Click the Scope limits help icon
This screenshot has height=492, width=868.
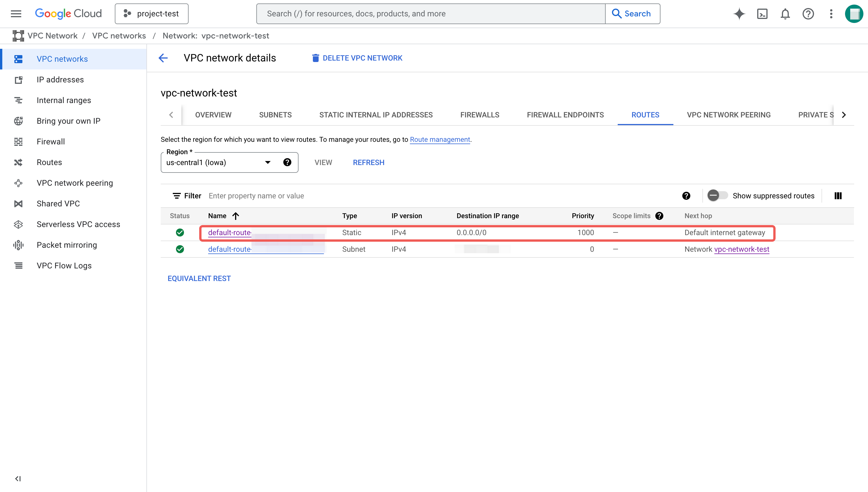tap(659, 216)
